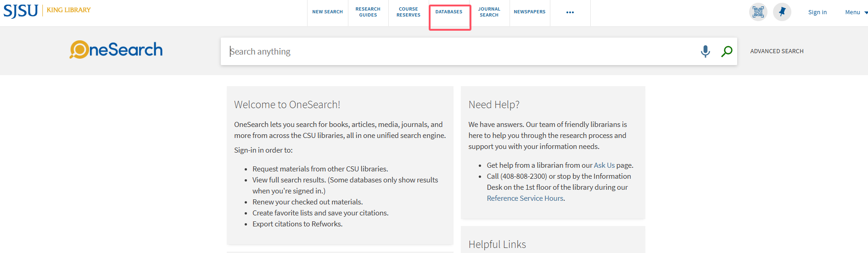868x253 pixels.
Task: Expand the Menu dropdown
Action: point(856,12)
